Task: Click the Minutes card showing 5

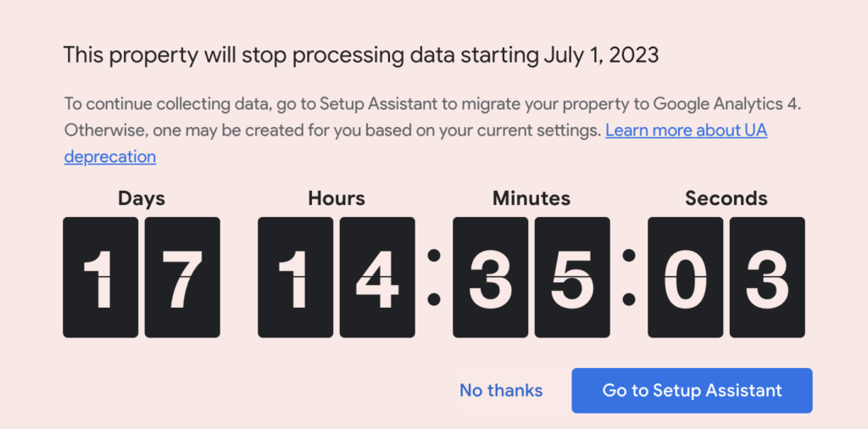Action: (572, 277)
